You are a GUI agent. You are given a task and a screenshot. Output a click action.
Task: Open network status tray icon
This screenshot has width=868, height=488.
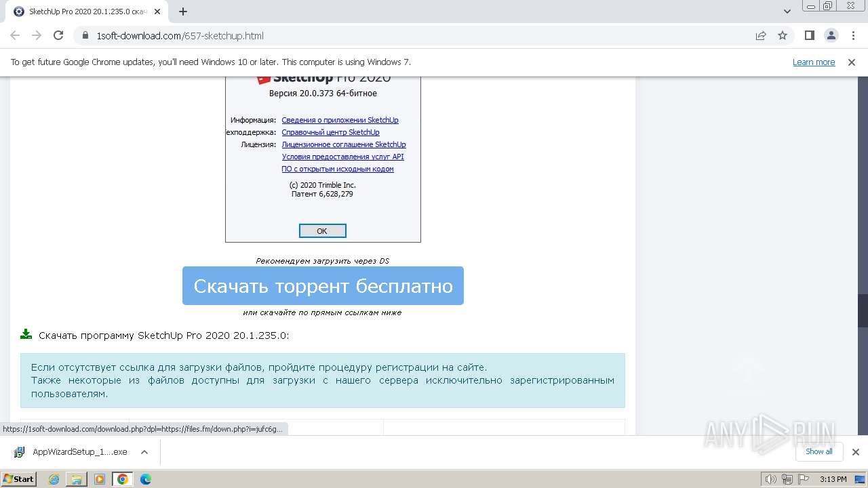787,479
